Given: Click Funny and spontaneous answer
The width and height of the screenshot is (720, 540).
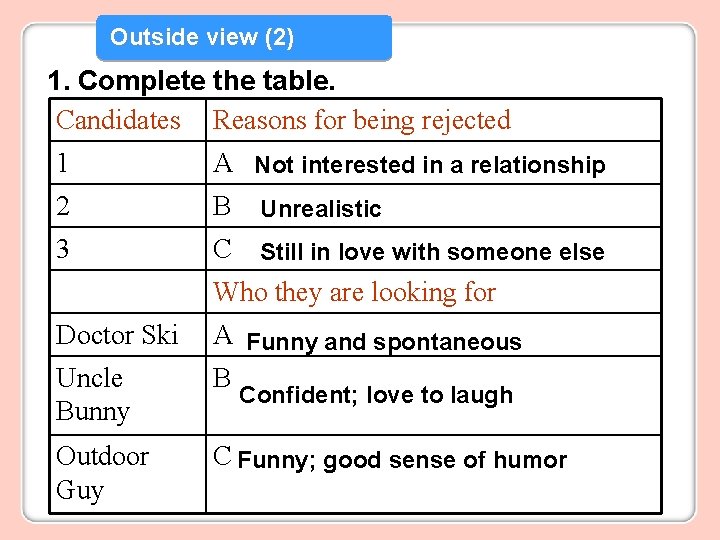Looking at the screenshot, I should click(384, 342).
